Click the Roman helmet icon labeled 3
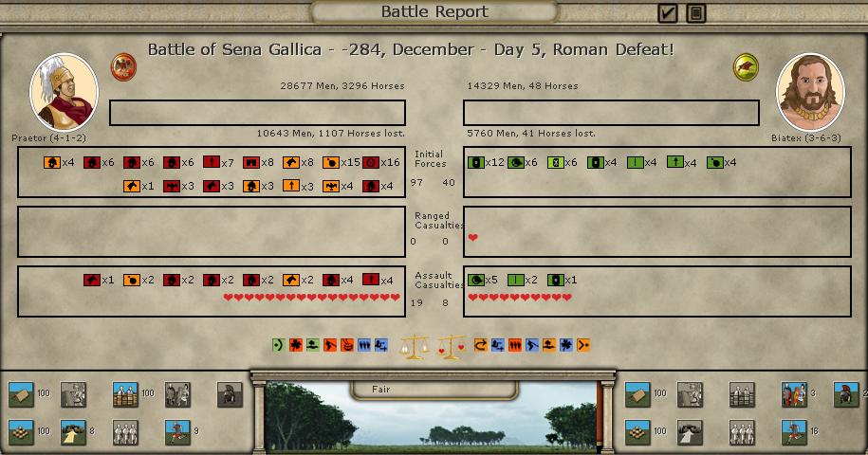 (x=792, y=394)
